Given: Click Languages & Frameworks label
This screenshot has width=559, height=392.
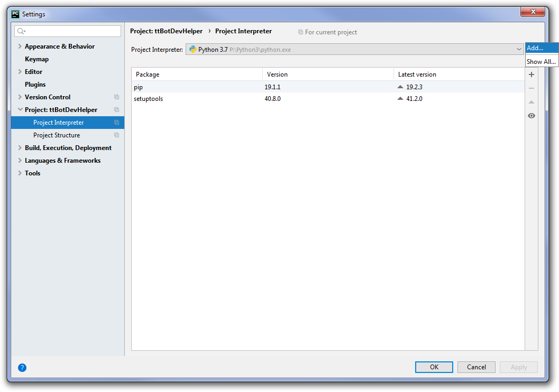Looking at the screenshot, I should point(63,160).
